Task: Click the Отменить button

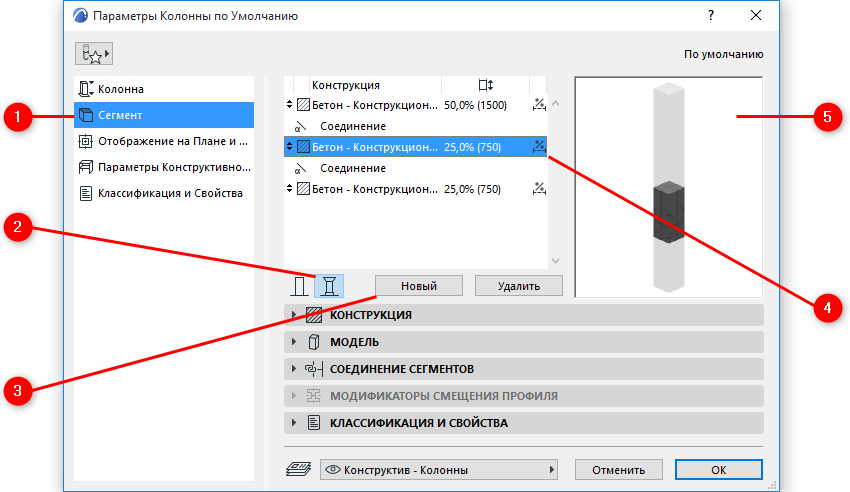Action: (619, 470)
